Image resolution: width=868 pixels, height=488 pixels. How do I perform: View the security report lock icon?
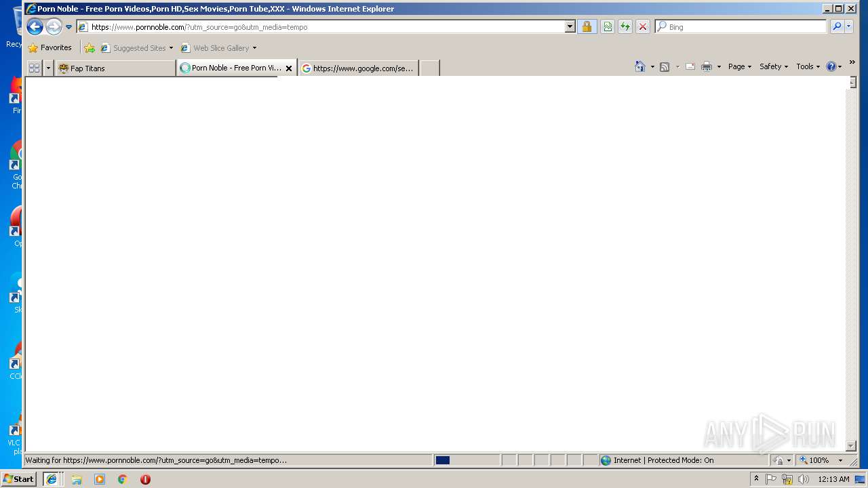(587, 27)
